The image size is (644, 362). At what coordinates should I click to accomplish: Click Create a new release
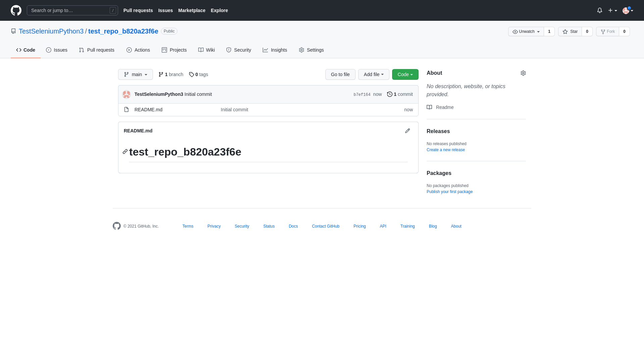(446, 150)
